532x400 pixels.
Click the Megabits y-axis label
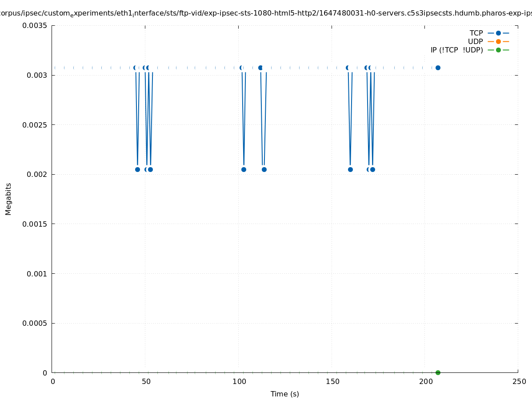click(8, 199)
